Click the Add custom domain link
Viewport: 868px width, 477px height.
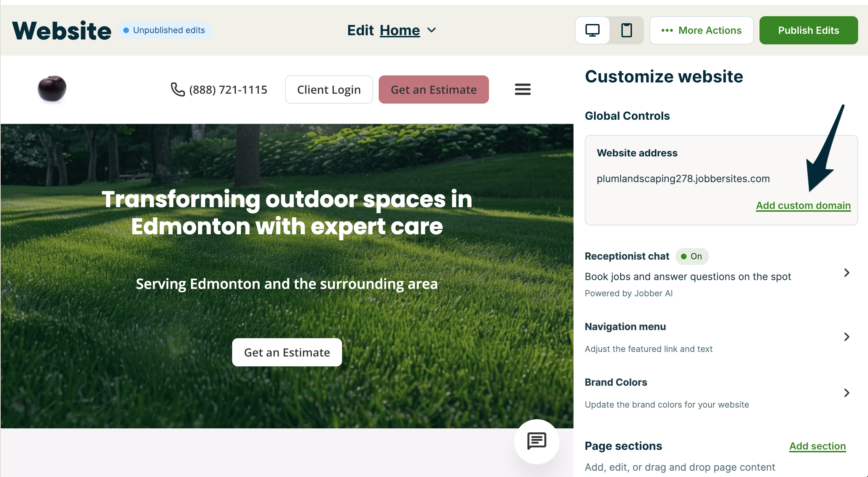tap(803, 205)
